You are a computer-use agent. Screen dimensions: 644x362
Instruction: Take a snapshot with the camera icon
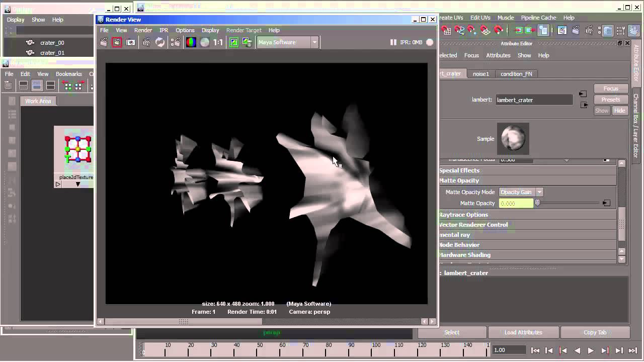pyautogui.click(x=131, y=42)
